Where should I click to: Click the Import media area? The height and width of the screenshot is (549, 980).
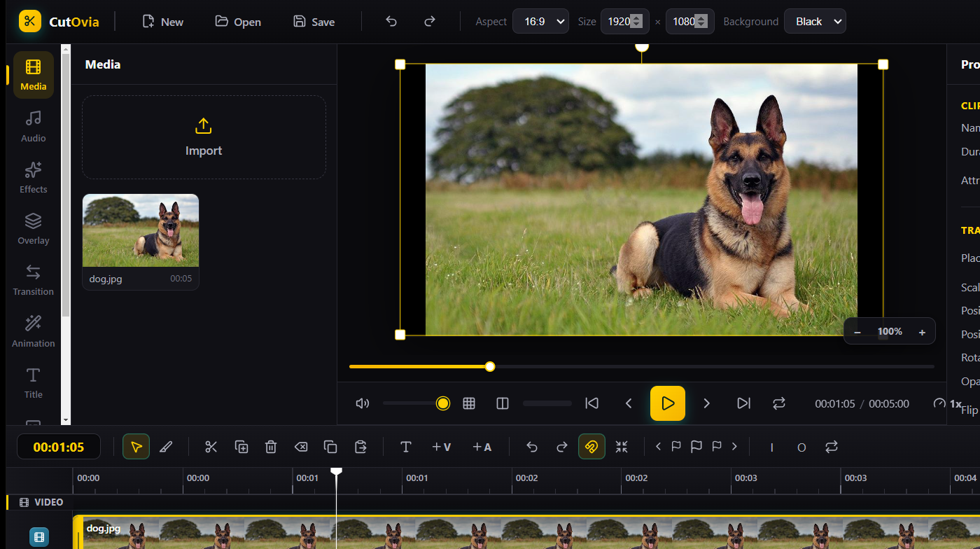[x=204, y=137]
